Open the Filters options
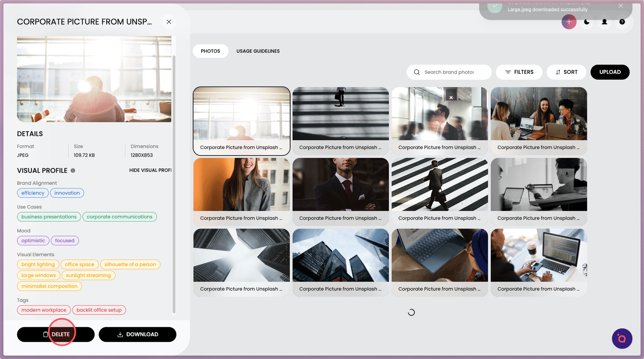Viewport: 644px width, 359px height. coord(519,72)
